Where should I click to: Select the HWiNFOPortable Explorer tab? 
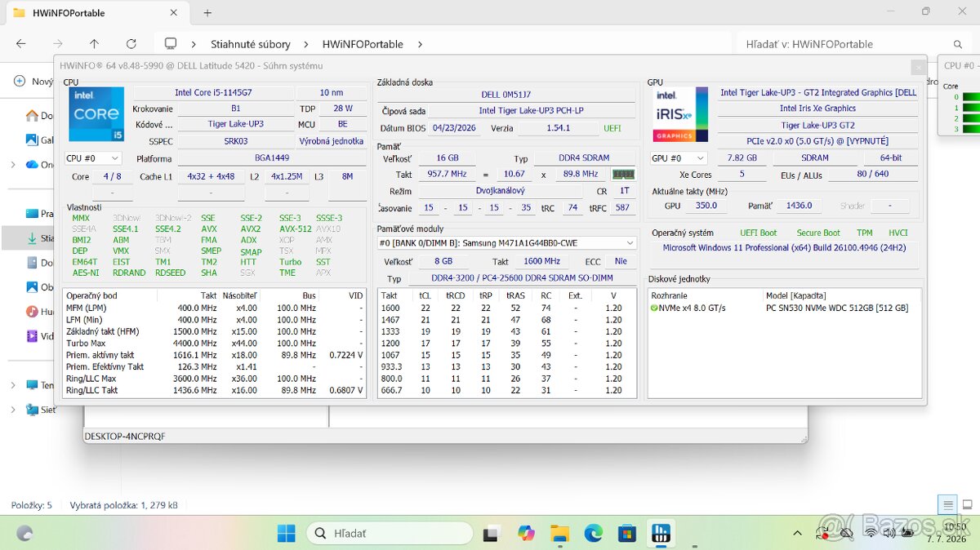(96, 12)
